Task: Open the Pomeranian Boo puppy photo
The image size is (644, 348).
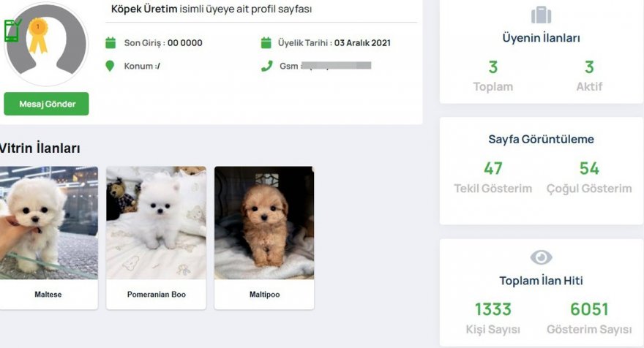Action: [x=156, y=223]
